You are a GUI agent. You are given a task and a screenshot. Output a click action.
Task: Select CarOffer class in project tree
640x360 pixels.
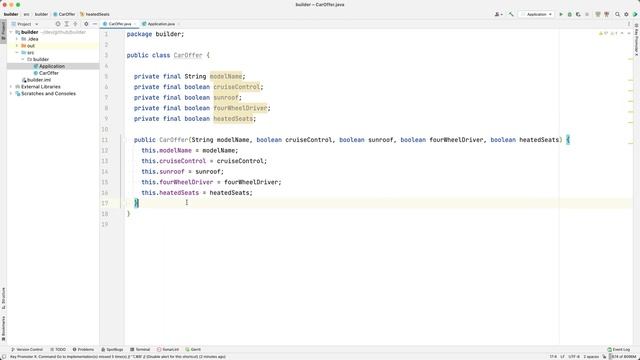pyautogui.click(x=49, y=73)
